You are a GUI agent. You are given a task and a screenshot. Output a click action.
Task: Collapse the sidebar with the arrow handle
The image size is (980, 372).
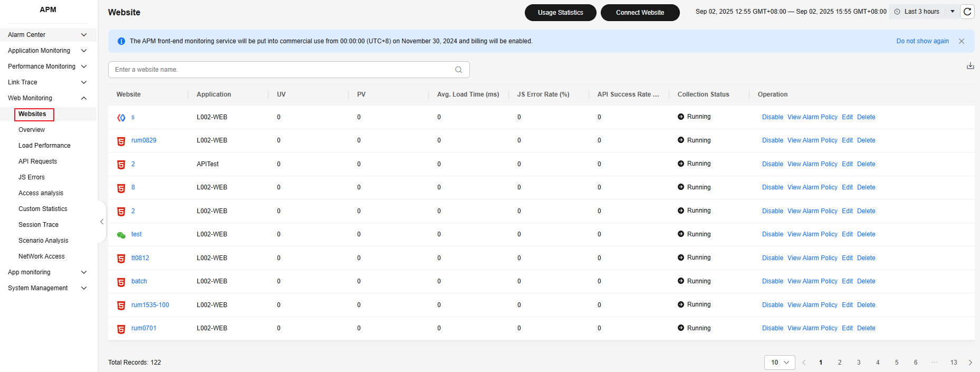click(x=102, y=222)
